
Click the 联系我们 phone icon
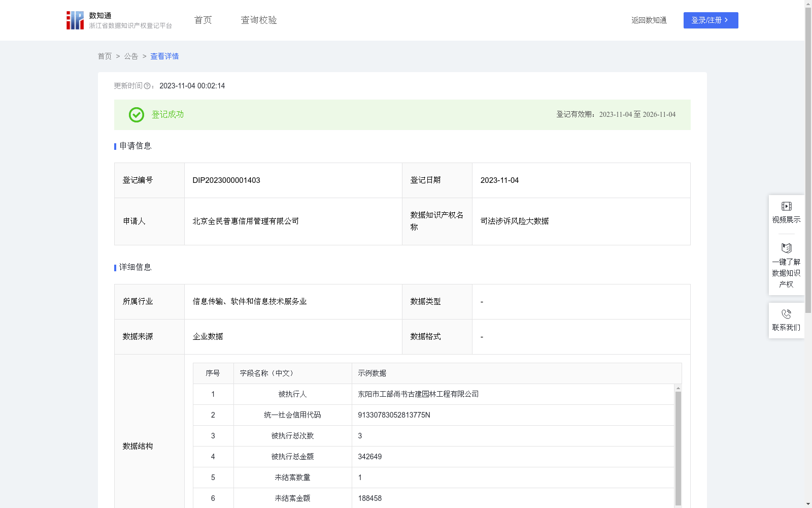coord(786,314)
